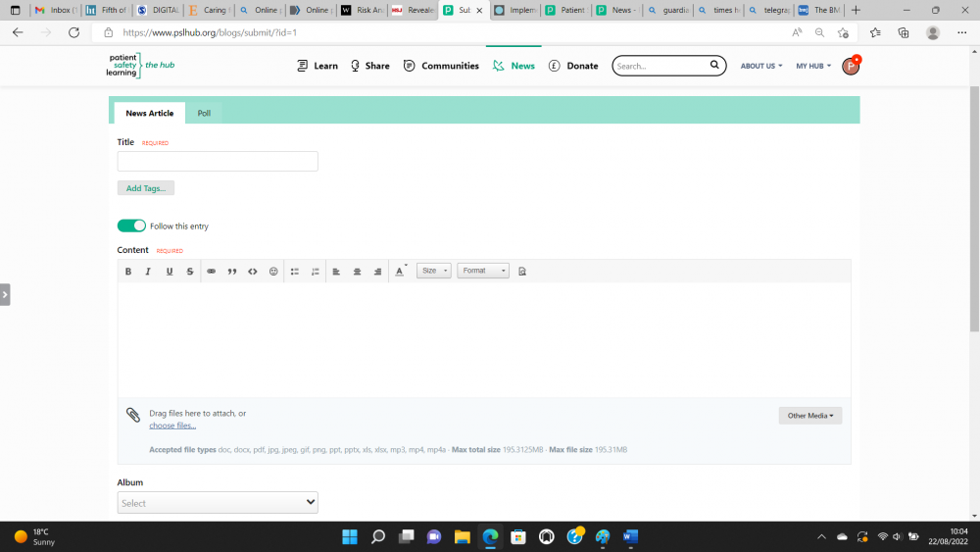Open the weather widget showing 18°C Sunny
Image resolution: width=980 pixels, height=552 pixels.
click(x=35, y=537)
